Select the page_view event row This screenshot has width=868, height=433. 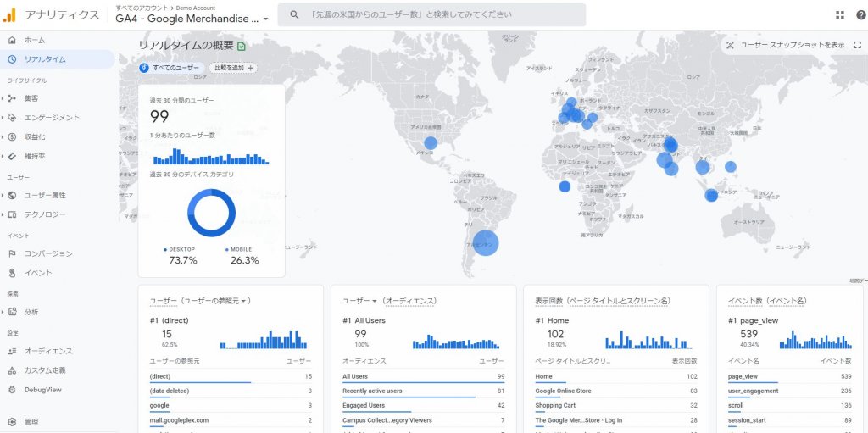(x=790, y=376)
